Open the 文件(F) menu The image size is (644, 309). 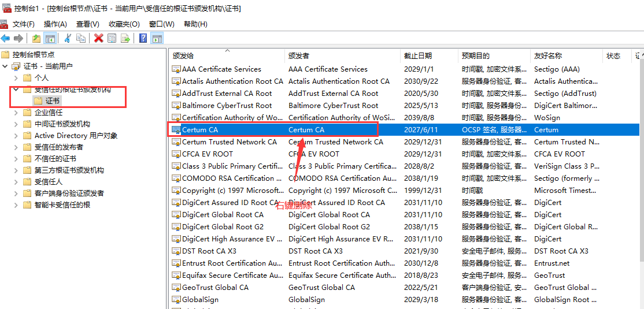click(x=23, y=24)
